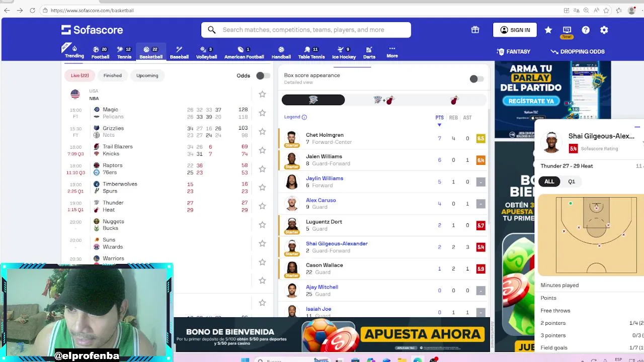Select Q1 in shot chart filter

[572, 182]
